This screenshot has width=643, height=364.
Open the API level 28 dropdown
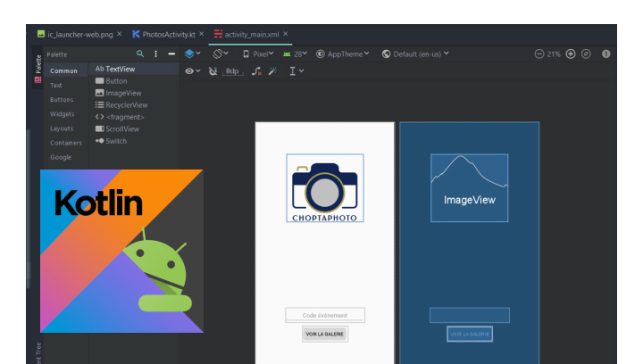295,54
